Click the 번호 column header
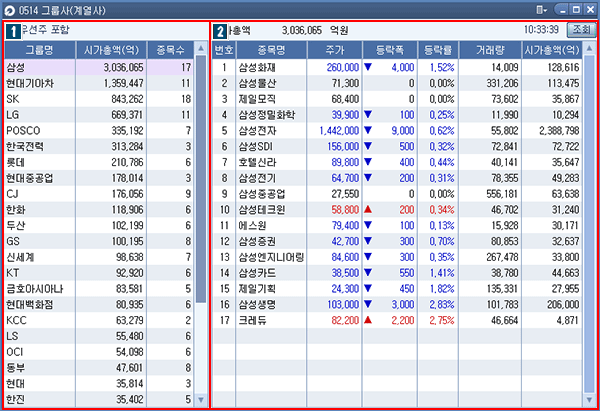Viewport: 600px width, 411px height. (x=224, y=50)
